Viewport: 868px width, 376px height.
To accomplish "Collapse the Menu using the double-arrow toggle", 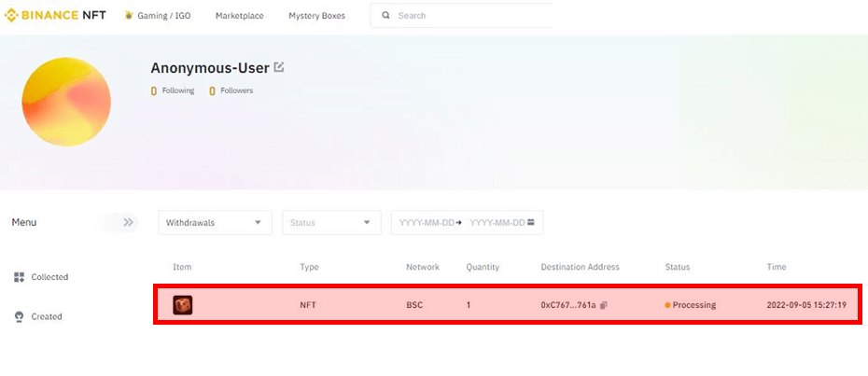I will (x=129, y=223).
